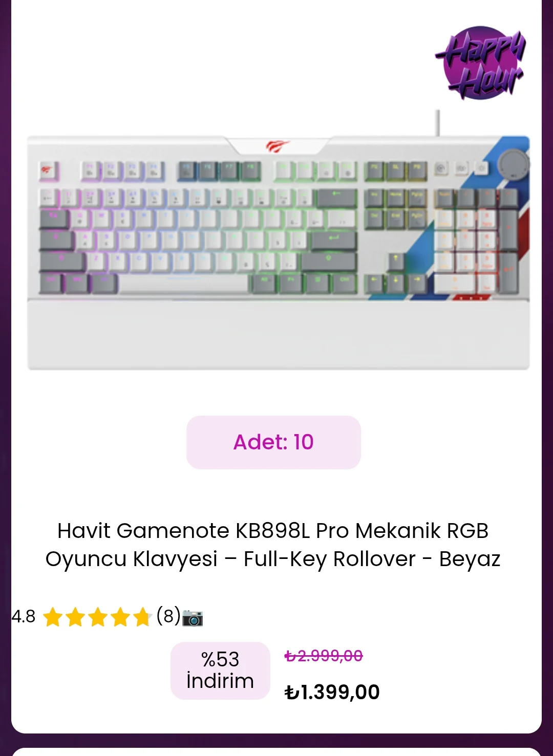
Task: Open photo reviews via camera icon
Action: click(x=193, y=618)
